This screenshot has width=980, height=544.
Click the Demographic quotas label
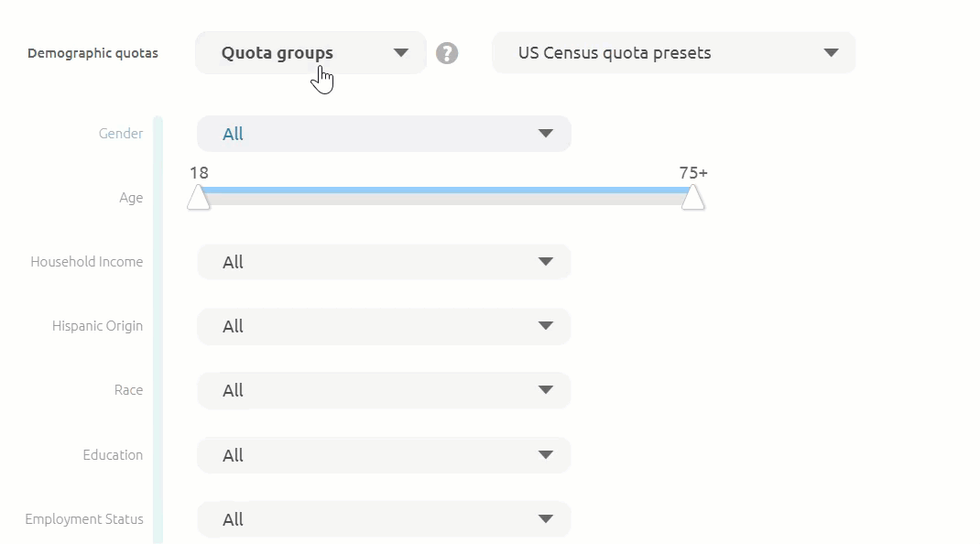(x=93, y=53)
